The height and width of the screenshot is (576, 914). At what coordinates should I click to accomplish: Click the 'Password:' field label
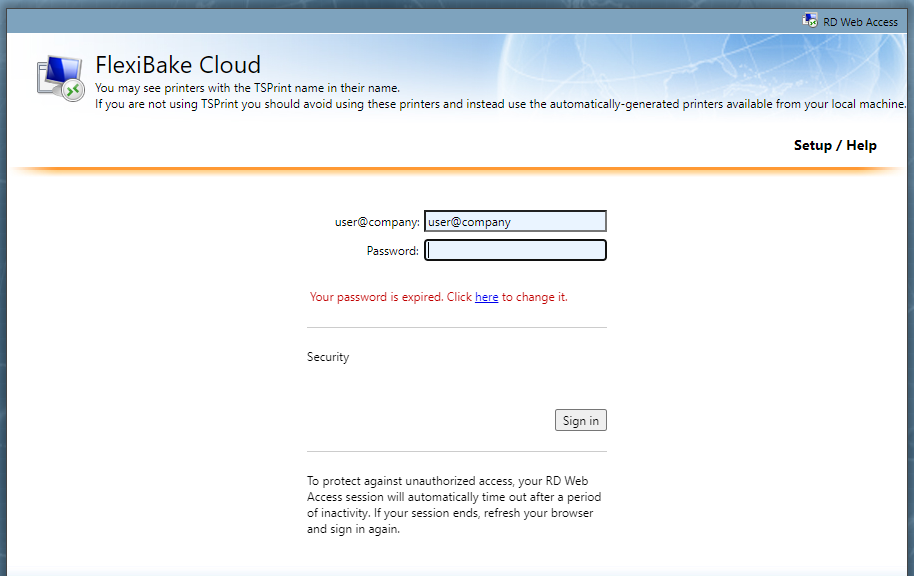[x=392, y=251]
